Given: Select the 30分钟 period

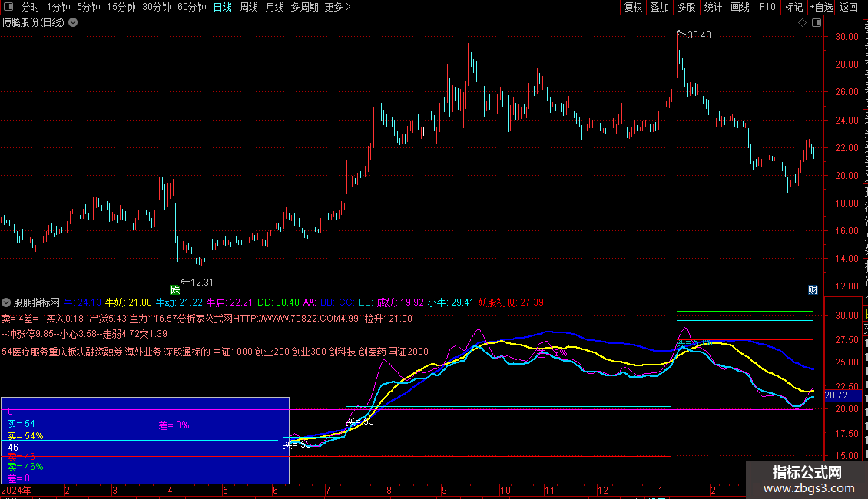Looking at the screenshot, I should coord(157,7).
